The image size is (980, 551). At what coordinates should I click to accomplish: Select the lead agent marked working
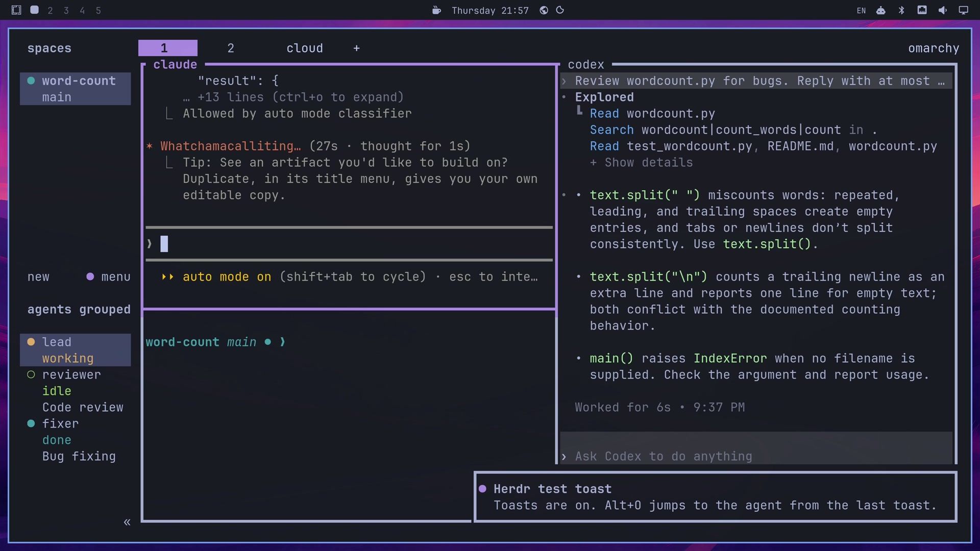tap(76, 350)
